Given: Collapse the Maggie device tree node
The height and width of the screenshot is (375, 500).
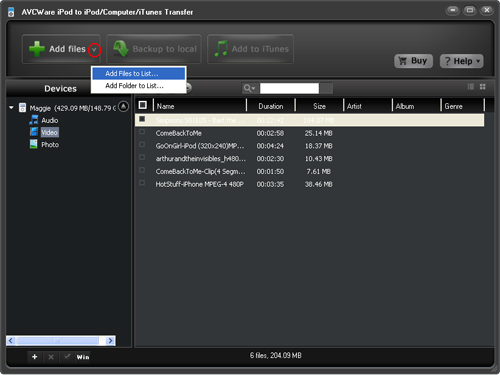Looking at the screenshot, I should (x=11, y=108).
